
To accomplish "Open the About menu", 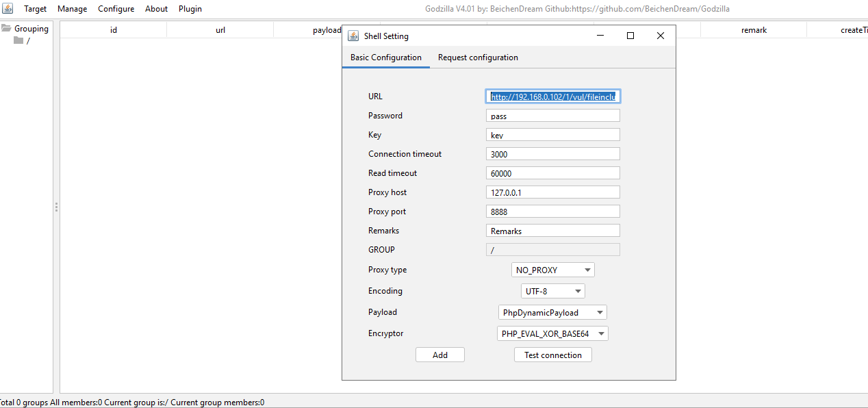I will (x=156, y=9).
